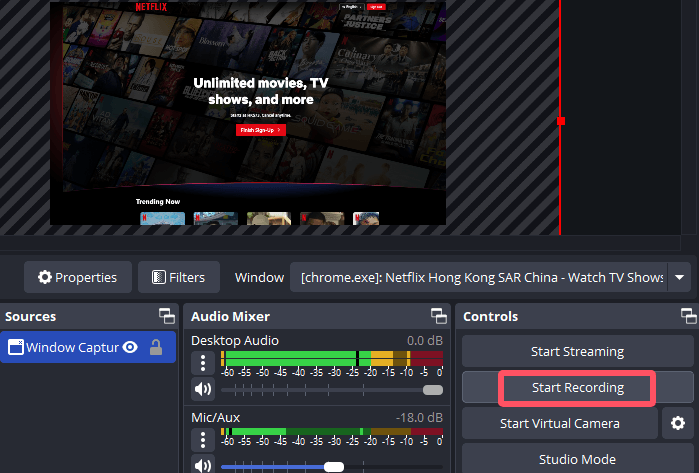Screen dimensions: 699x473
Task: Open the Filters dialog
Action: coord(179,277)
